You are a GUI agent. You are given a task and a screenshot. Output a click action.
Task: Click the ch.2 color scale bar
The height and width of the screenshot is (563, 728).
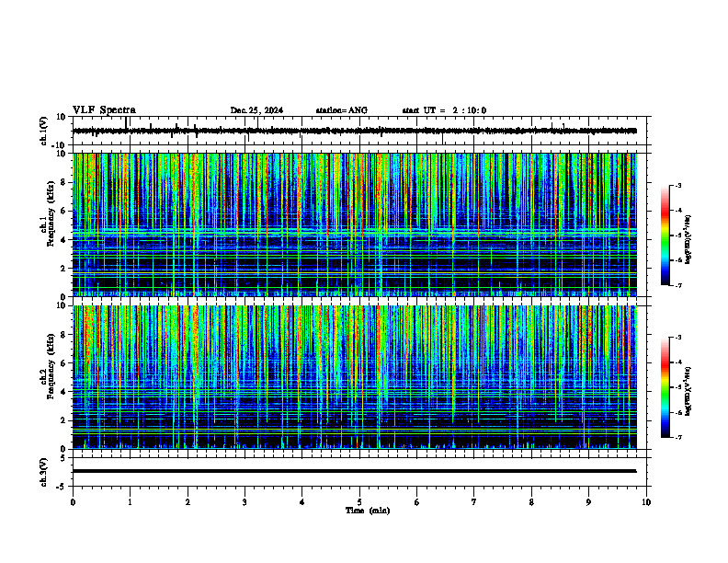coord(665,387)
